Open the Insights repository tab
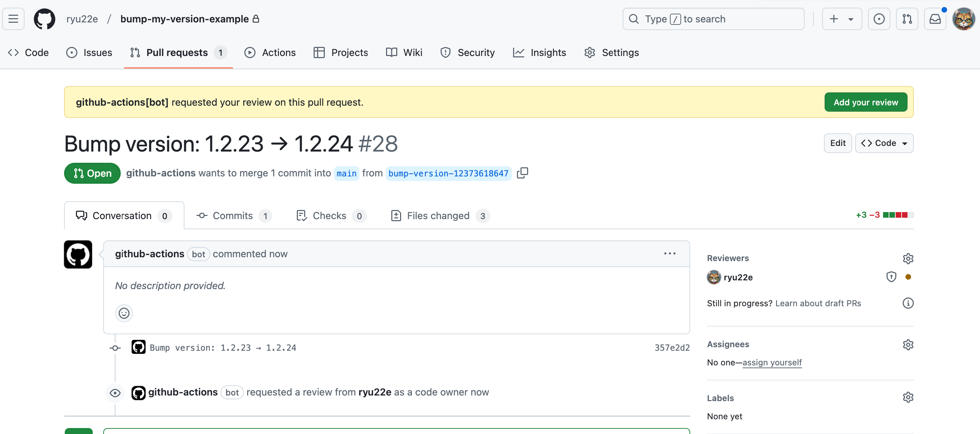The height and width of the screenshot is (434, 980). 539,52
